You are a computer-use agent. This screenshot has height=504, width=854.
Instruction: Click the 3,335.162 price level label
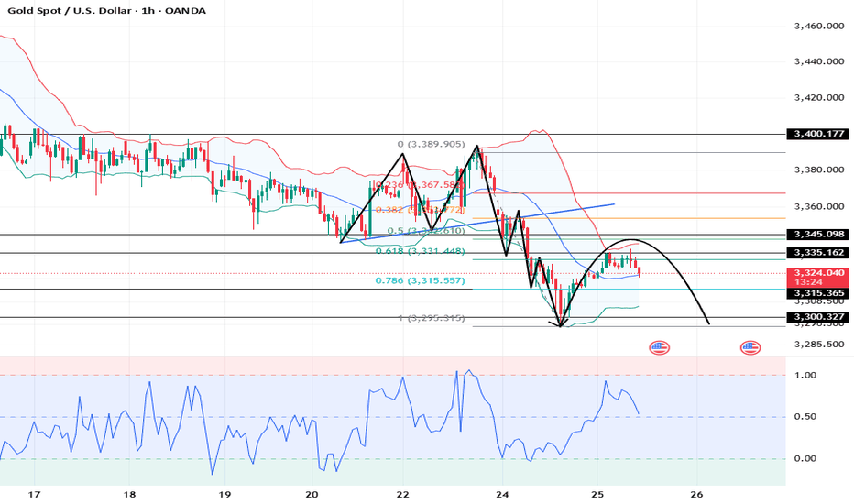[818, 253]
